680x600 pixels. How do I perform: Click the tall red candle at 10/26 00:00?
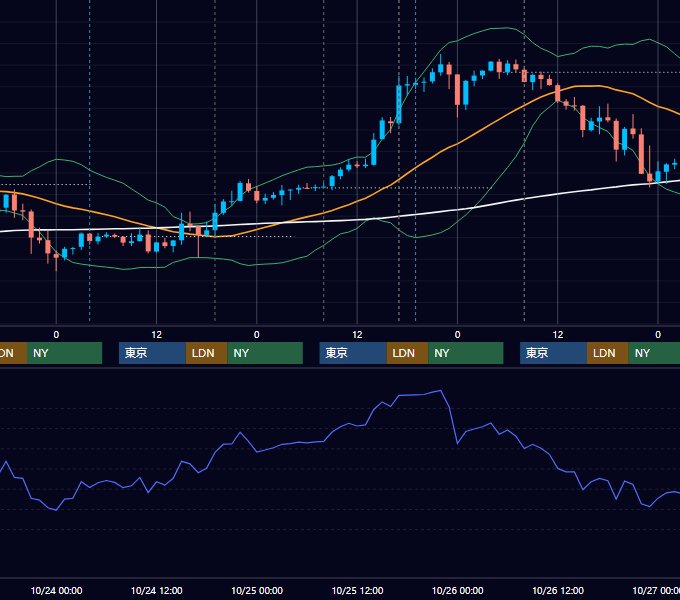coord(458,90)
